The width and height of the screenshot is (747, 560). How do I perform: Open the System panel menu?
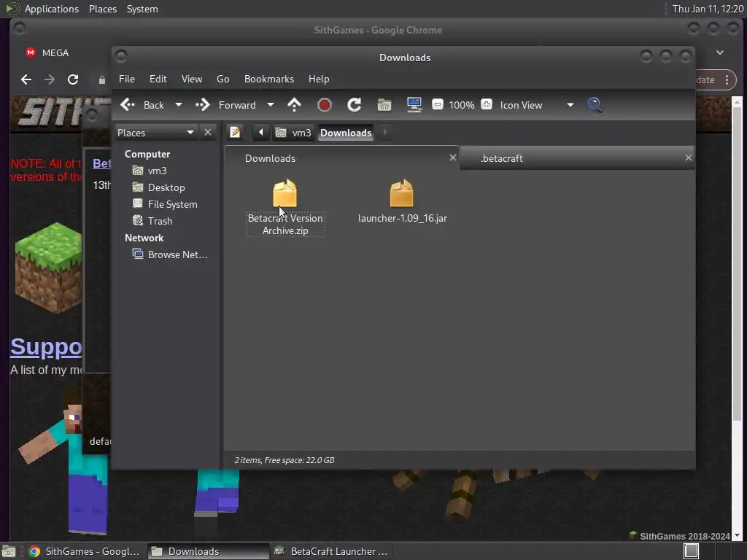[x=142, y=9]
